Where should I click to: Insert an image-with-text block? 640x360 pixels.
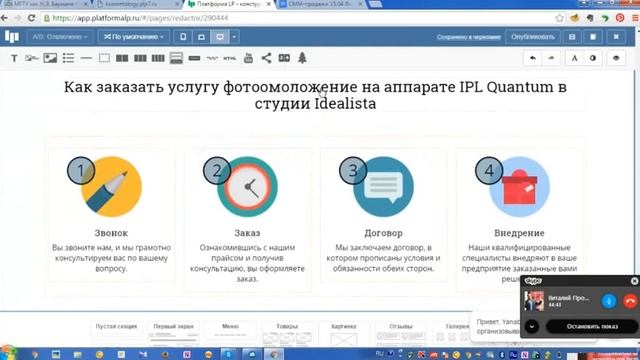[32, 58]
